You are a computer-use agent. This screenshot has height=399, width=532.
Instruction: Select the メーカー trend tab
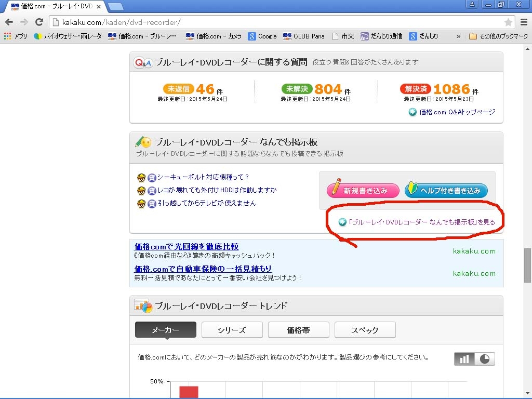[x=166, y=330]
